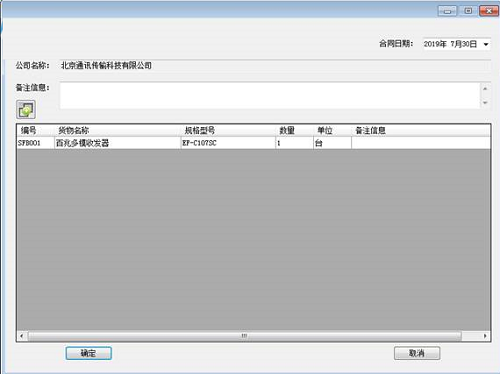Click the table horizontal scrollbar thumb

[x=245, y=336]
